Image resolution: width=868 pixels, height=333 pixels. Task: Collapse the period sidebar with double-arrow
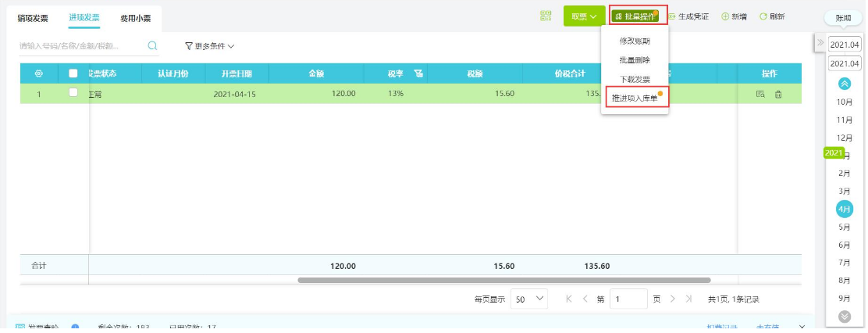click(820, 43)
